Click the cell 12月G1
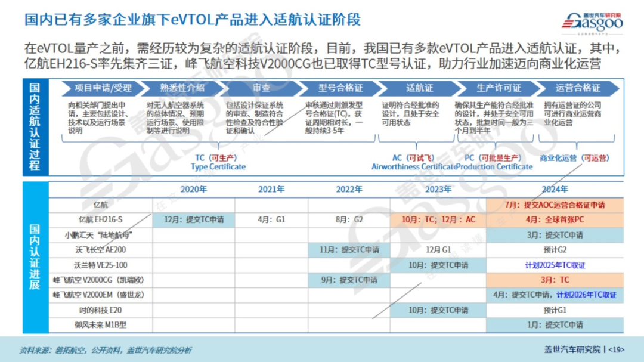The height and width of the screenshot is (362, 644). [438, 250]
